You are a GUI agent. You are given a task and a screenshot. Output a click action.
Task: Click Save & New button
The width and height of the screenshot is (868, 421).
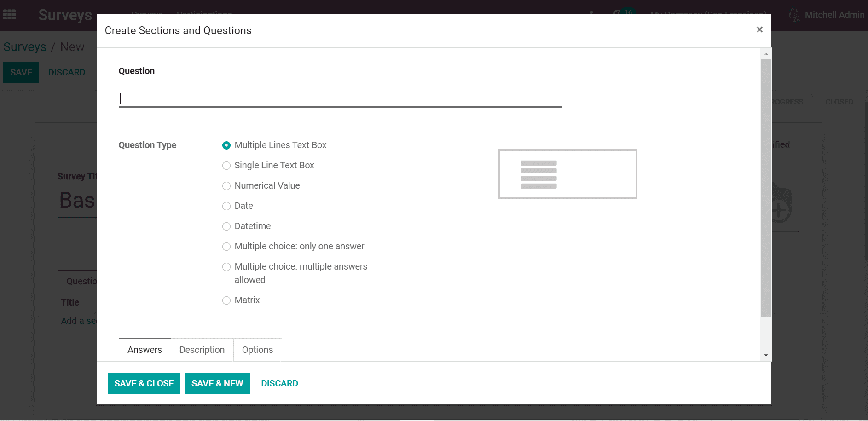click(x=217, y=383)
